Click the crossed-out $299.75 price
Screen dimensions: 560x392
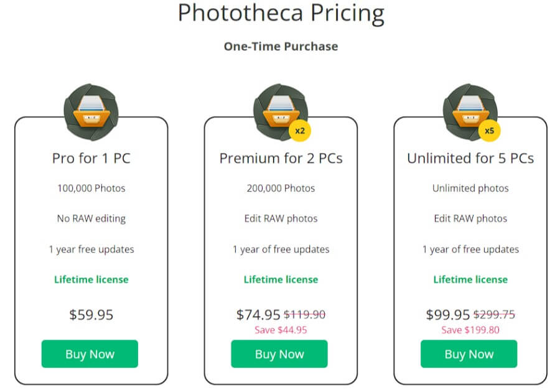pos(496,315)
